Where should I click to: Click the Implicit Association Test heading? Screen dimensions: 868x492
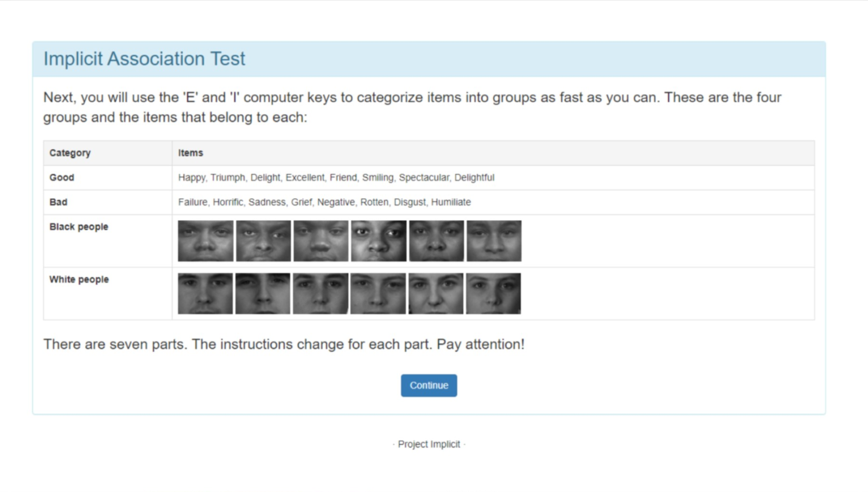point(144,59)
